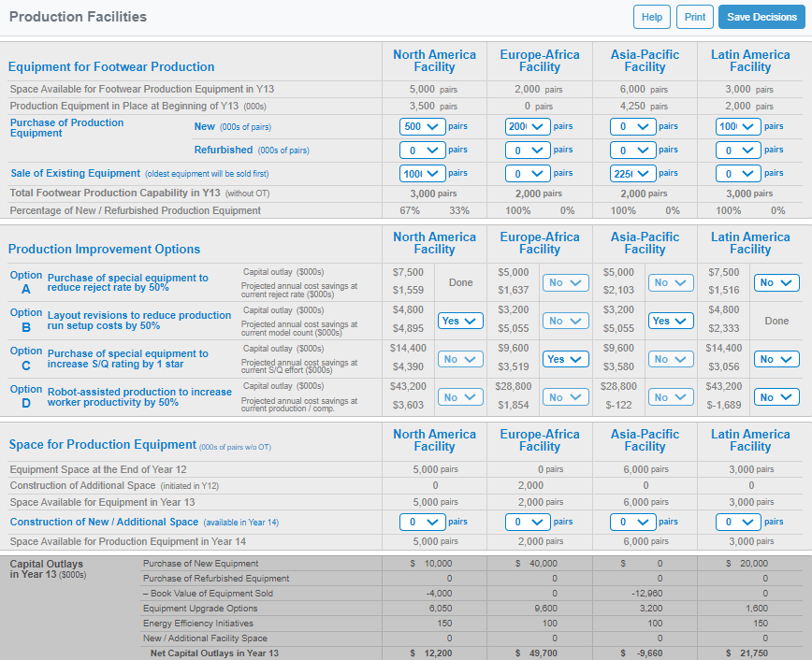The height and width of the screenshot is (660, 812).
Task: Change Option C selection for Europe-Africa
Action: (x=566, y=359)
